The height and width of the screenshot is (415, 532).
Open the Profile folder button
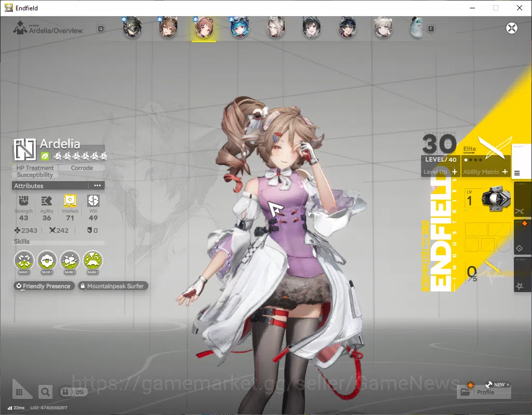point(484,392)
